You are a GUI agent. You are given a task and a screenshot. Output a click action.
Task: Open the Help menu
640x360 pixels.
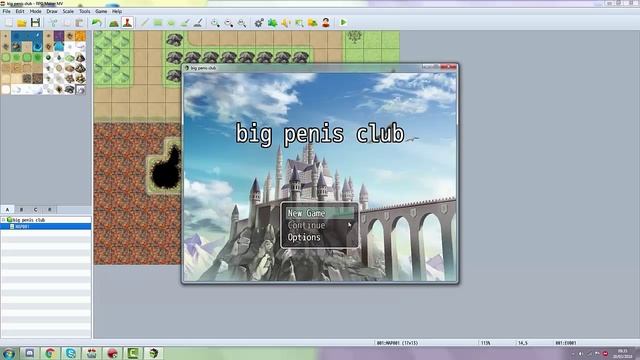tap(117, 11)
